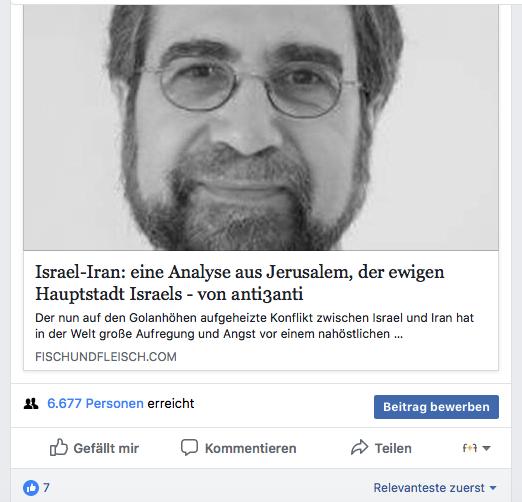The height and width of the screenshot is (502, 522).
Task: Click the speech bubble comment icon
Action: 189,447
